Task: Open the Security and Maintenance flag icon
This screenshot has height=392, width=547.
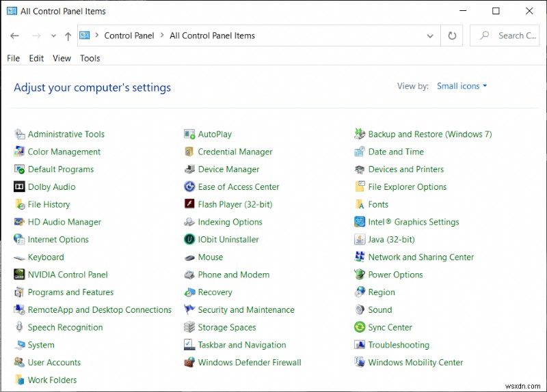Action: pyautogui.click(x=189, y=310)
